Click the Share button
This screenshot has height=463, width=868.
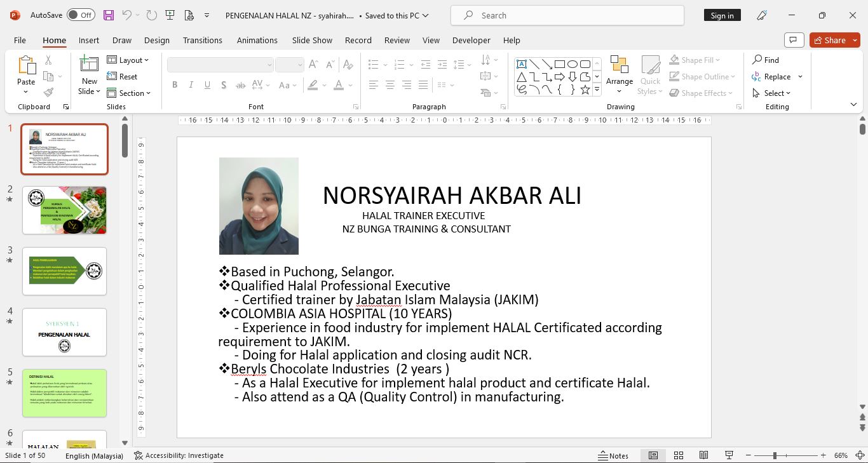[x=834, y=40]
